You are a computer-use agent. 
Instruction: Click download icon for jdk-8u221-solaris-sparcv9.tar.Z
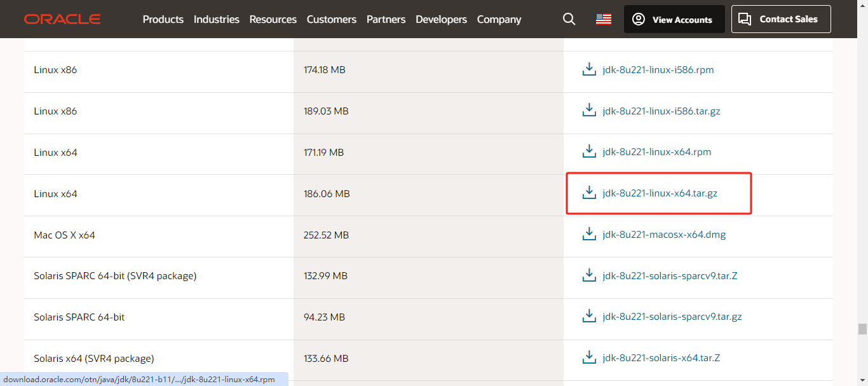tap(589, 276)
